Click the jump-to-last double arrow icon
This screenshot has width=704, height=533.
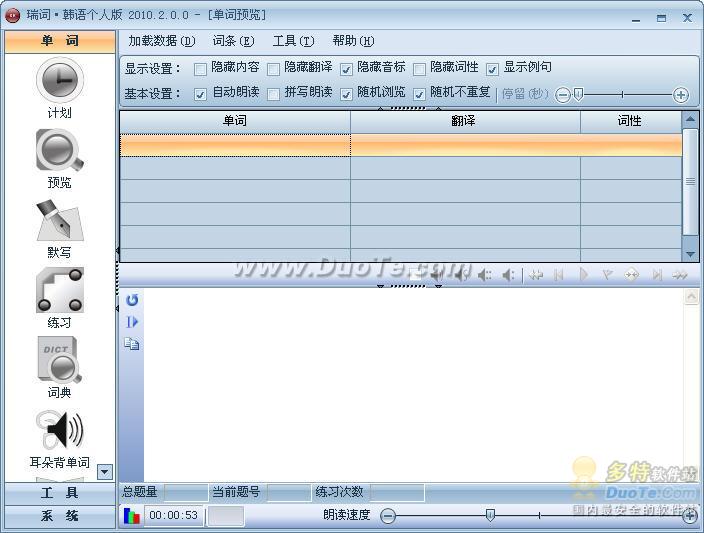pyautogui.click(x=680, y=275)
